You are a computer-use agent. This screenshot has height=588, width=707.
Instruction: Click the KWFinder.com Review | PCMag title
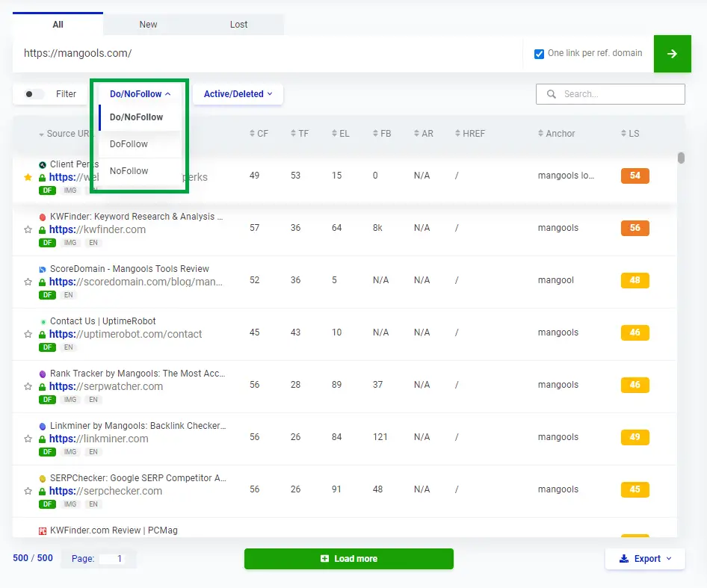coord(114,530)
